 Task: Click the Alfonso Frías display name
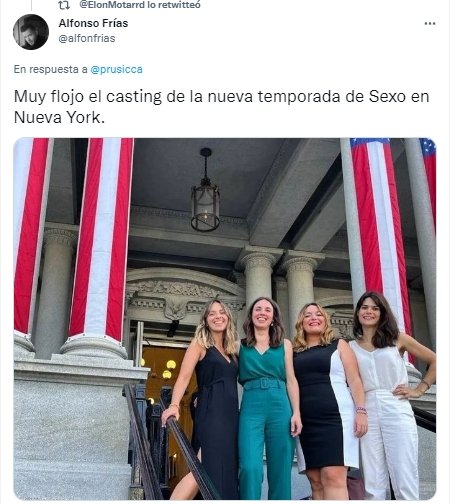tap(93, 23)
